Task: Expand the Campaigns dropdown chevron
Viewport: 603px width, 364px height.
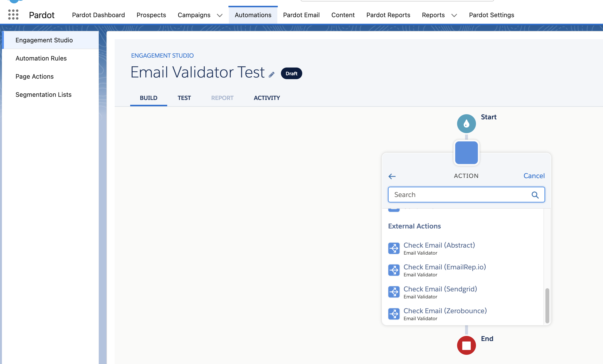Action: click(x=219, y=15)
